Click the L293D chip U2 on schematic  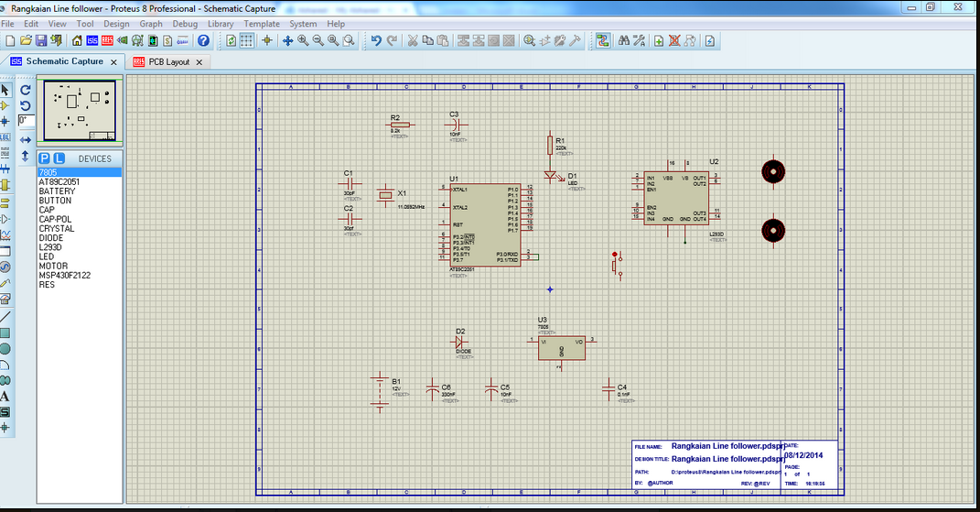point(676,198)
